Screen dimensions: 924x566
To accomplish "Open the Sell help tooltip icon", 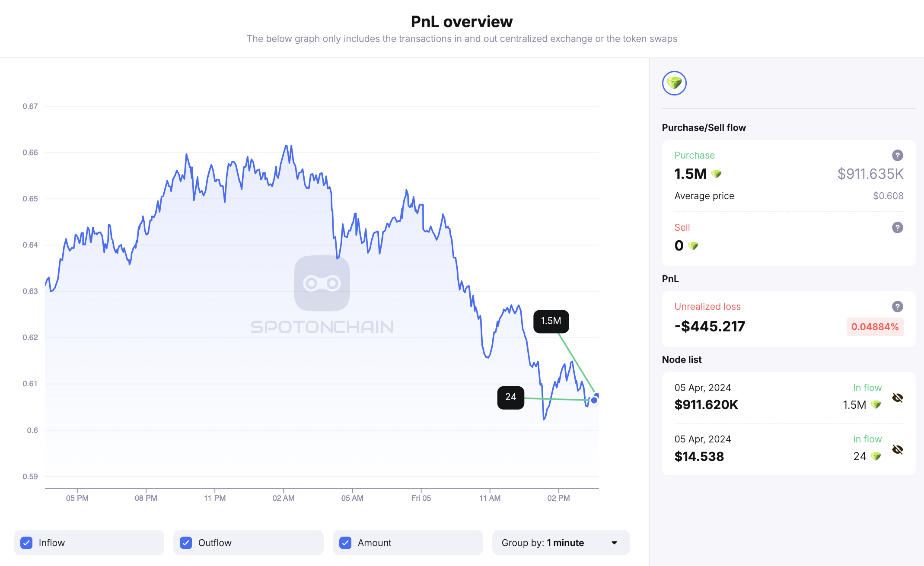I will click(x=897, y=227).
